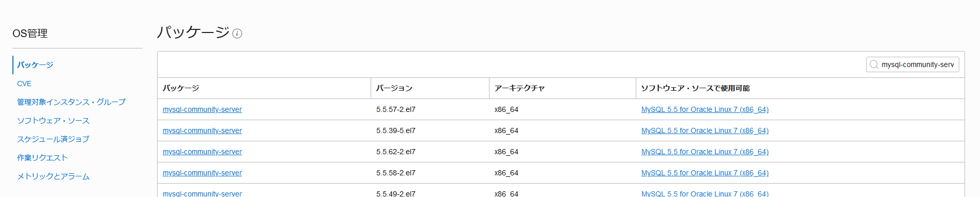Click the magnifier icon in search box
The height and width of the screenshot is (197, 980).
[874, 64]
